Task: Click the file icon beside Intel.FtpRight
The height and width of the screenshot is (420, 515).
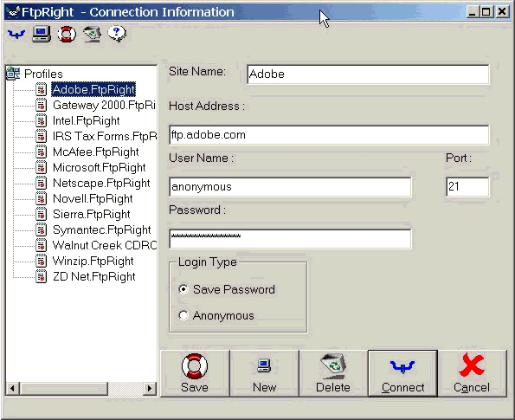Action: coord(41,120)
